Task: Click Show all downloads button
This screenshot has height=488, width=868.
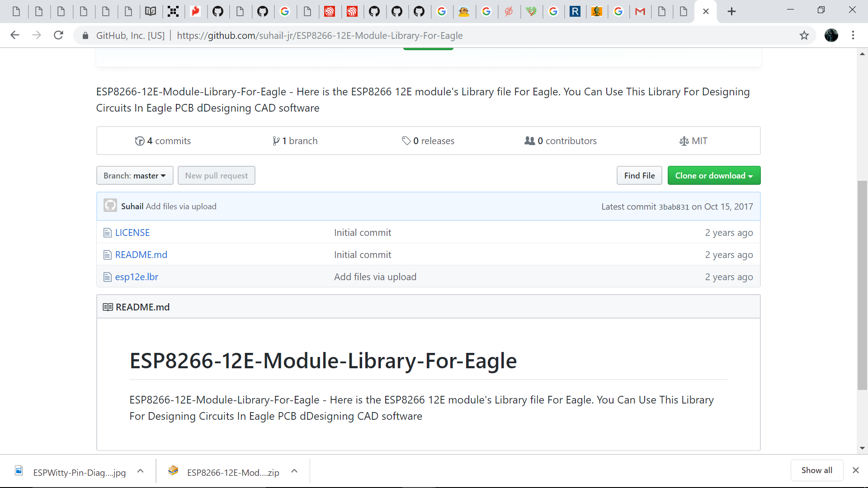Action: [x=816, y=470]
